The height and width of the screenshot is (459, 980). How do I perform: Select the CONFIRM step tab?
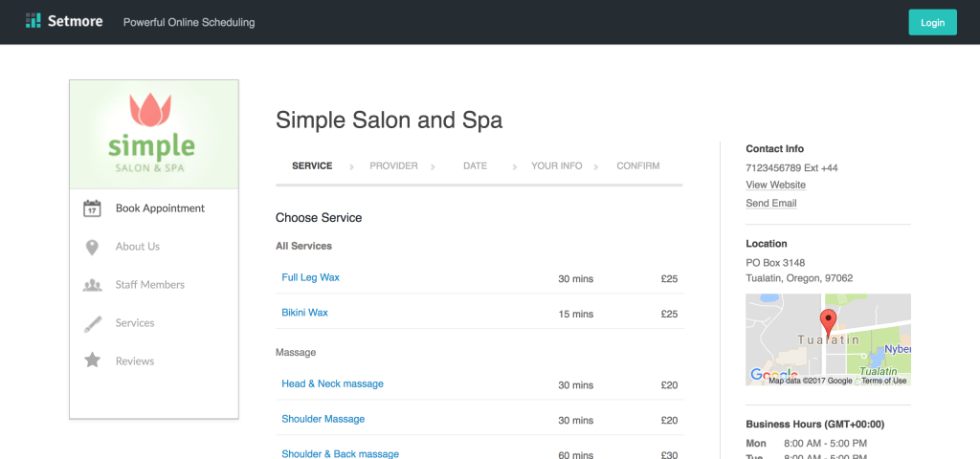(x=638, y=166)
